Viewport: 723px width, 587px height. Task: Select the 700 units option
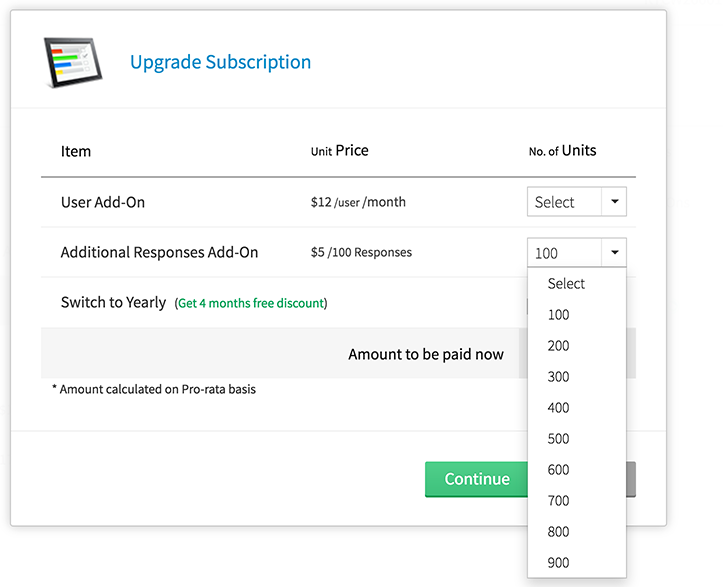click(558, 501)
